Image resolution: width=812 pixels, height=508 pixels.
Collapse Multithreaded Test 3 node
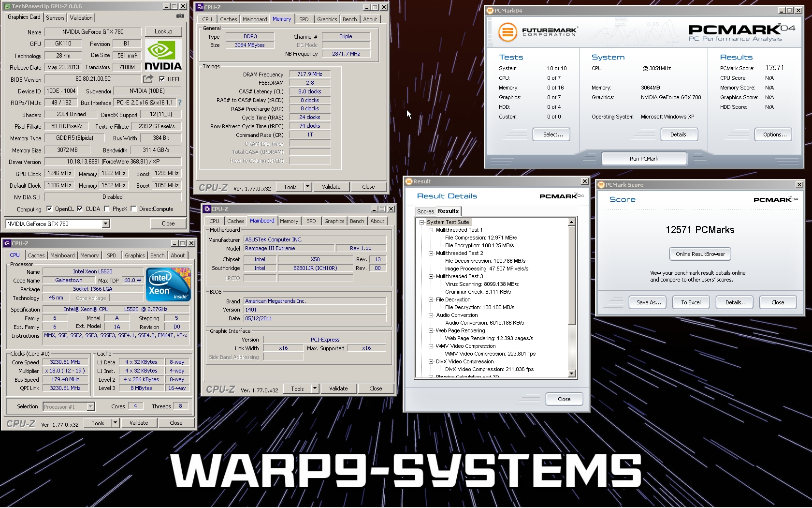click(431, 276)
